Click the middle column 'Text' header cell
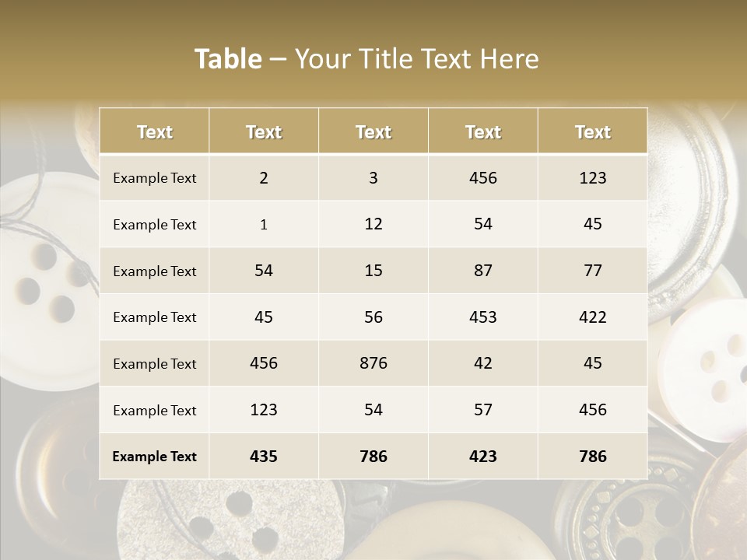 pyautogui.click(x=373, y=131)
